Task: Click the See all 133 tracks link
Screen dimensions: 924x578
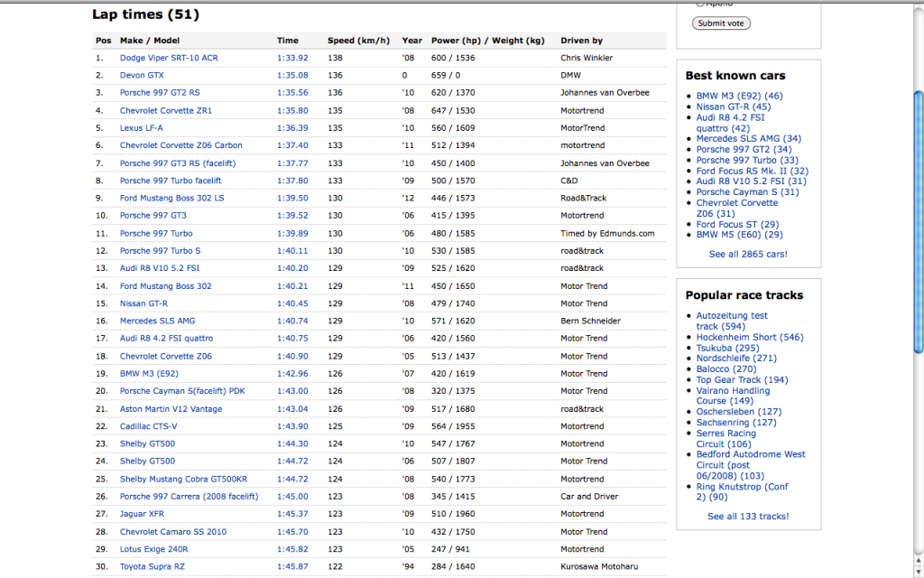Action: pos(747,517)
